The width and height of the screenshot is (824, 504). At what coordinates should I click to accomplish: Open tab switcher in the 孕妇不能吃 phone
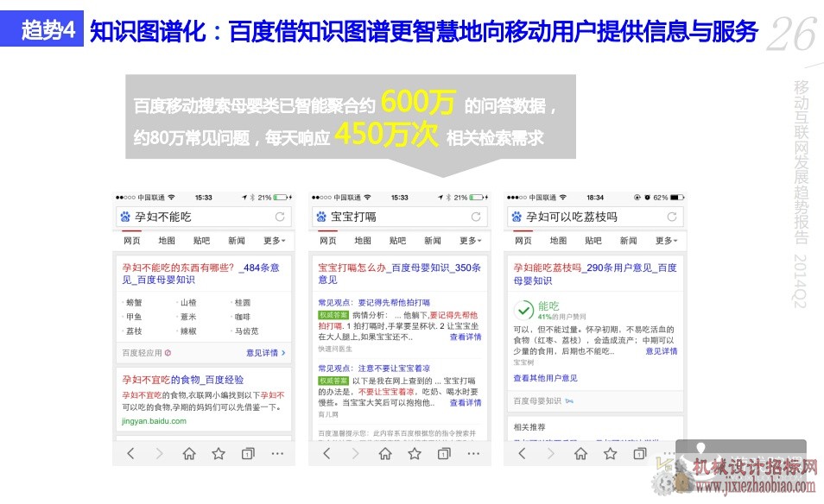pyautogui.click(x=248, y=454)
